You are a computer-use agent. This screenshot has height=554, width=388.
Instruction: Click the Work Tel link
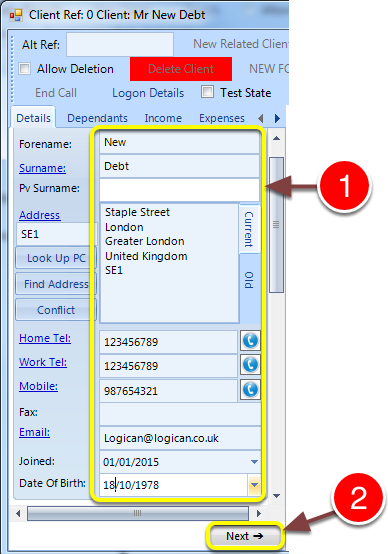pyautogui.click(x=43, y=362)
